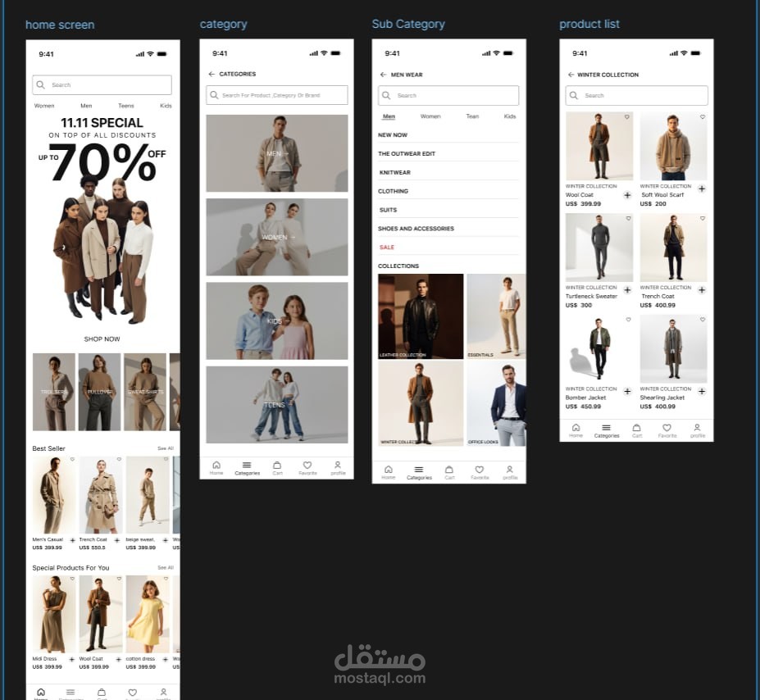This screenshot has width=760, height=700.
Task: Open Categories icon on product list nav bar
Action: tap(607, 428)
